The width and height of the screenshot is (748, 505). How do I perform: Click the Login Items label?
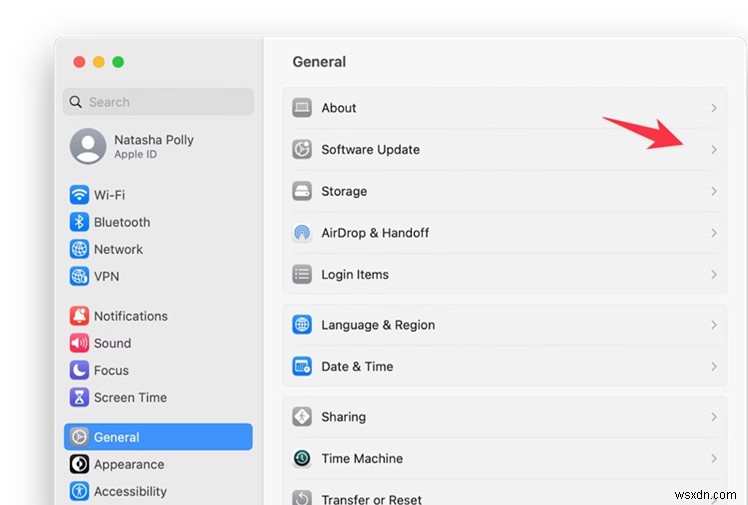pos(355,275)
